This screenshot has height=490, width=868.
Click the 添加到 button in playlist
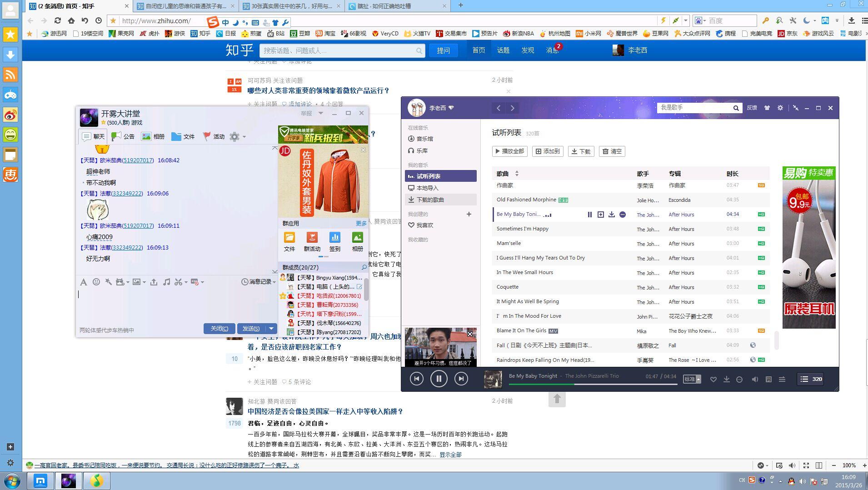click(548, 151)
